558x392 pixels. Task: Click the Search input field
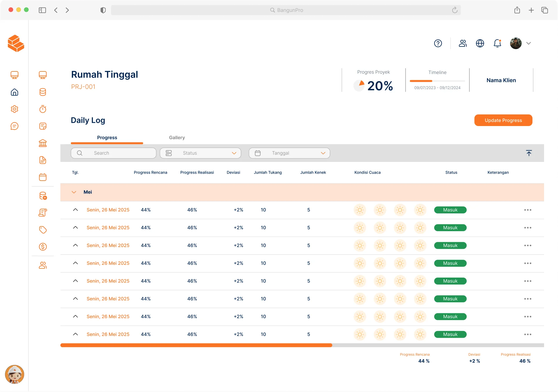[114, 153]
